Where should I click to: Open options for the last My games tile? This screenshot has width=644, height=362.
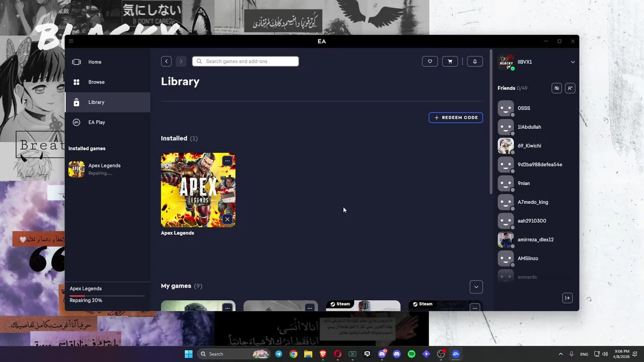pos(475,308)
